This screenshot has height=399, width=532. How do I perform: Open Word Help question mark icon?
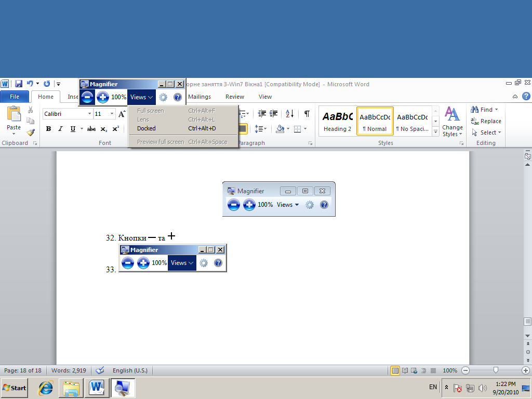[526, 96]
